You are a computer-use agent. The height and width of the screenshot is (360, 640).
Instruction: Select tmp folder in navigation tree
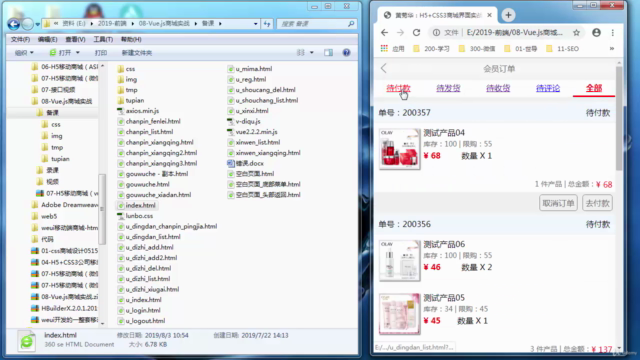pyautogui.click(x=52, y=147)
